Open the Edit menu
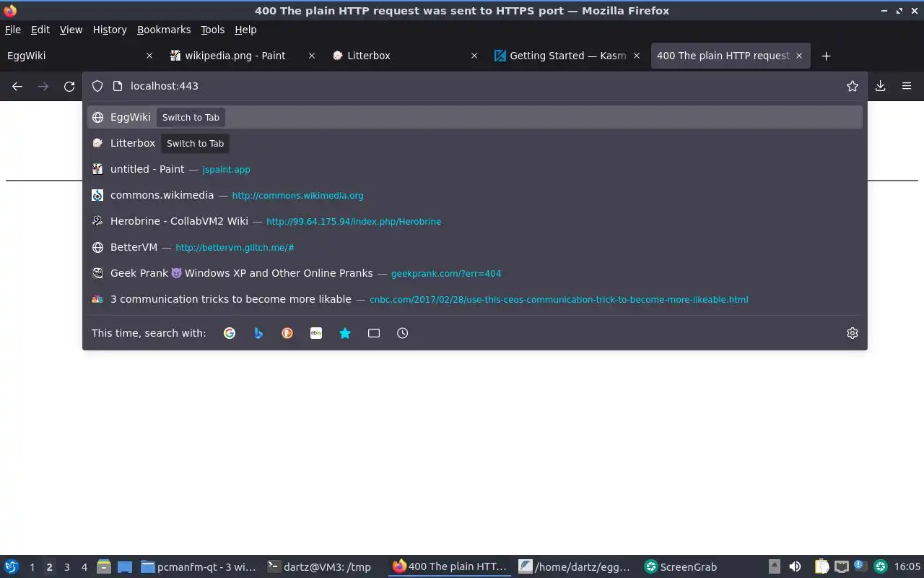The width and height of the screenshot is (924, 578). point(40,30)
